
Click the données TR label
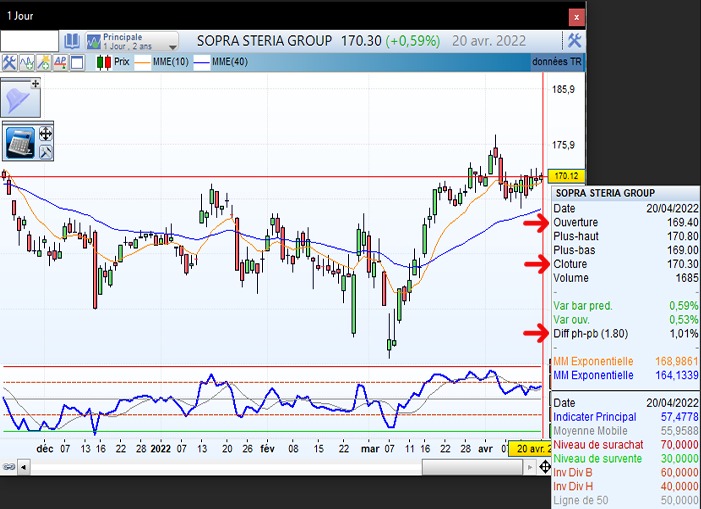pos(557,62)
